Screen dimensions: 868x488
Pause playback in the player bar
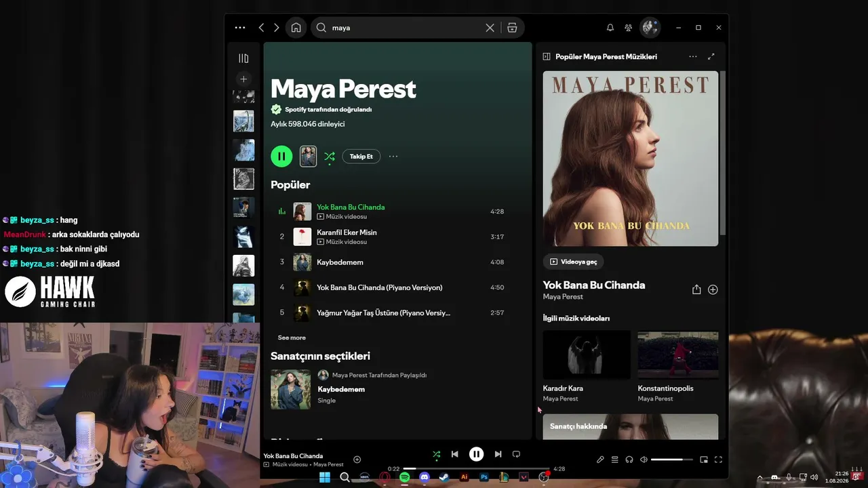click(x=477, y=454)
